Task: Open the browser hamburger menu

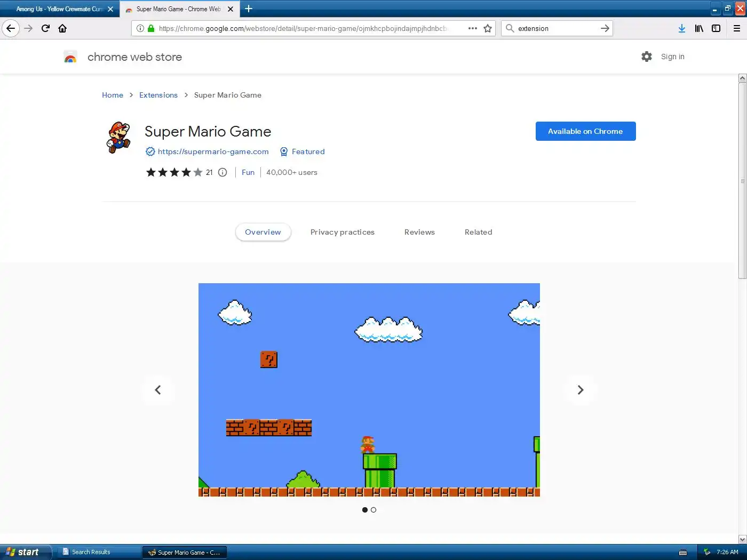Action: coord(737,28)
